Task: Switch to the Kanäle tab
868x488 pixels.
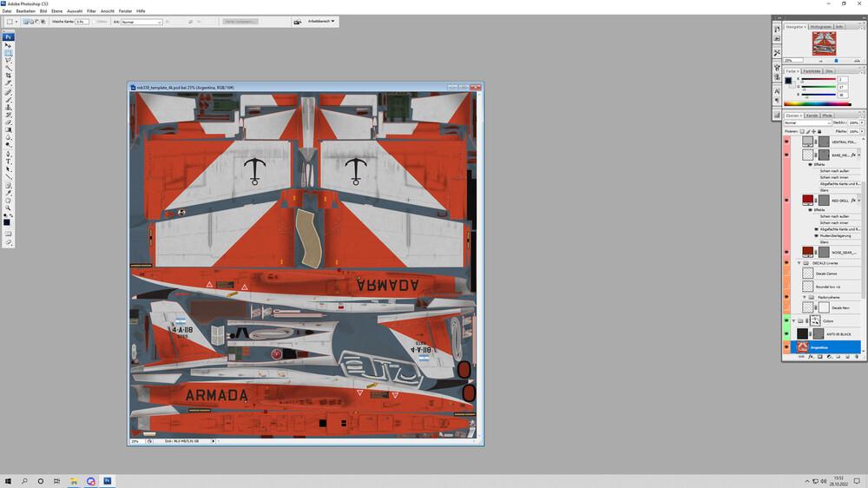Action: pyautogui.click(x=812, y=115)
